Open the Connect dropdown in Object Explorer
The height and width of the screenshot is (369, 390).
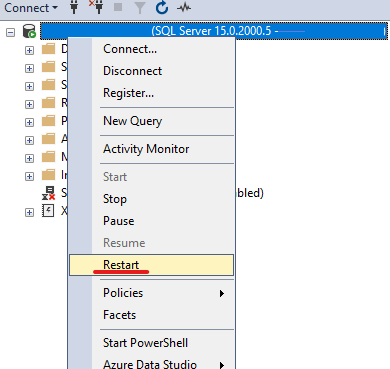pyautogui.click(x=31, y=8)
